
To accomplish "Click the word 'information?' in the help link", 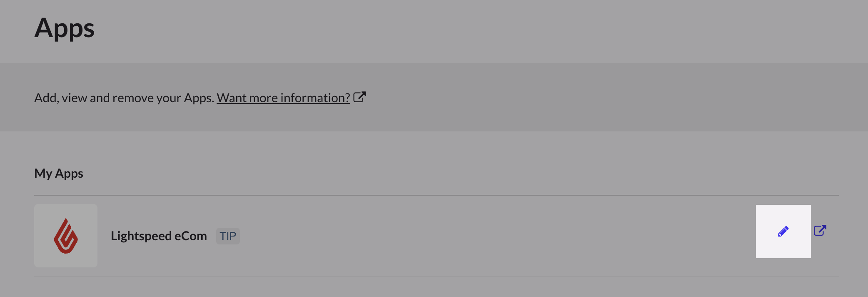I will [x=315, y=98].
